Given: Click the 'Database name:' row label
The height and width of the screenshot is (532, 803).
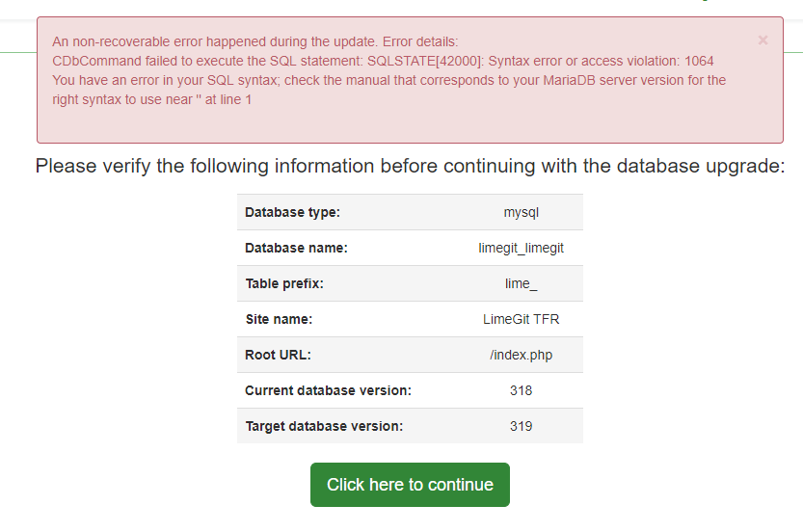Looking at the screenshot, I should tap(296, 248).
